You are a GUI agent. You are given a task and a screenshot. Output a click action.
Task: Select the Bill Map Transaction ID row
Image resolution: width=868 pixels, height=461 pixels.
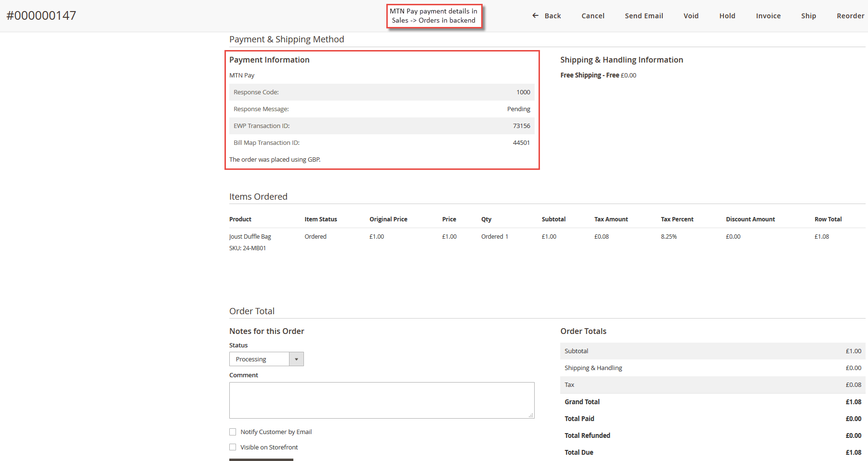pos(381,142)
